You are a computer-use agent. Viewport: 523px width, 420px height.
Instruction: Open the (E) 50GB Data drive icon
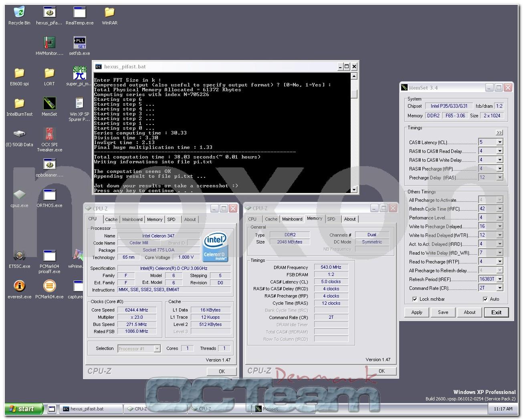pos(19,138)
